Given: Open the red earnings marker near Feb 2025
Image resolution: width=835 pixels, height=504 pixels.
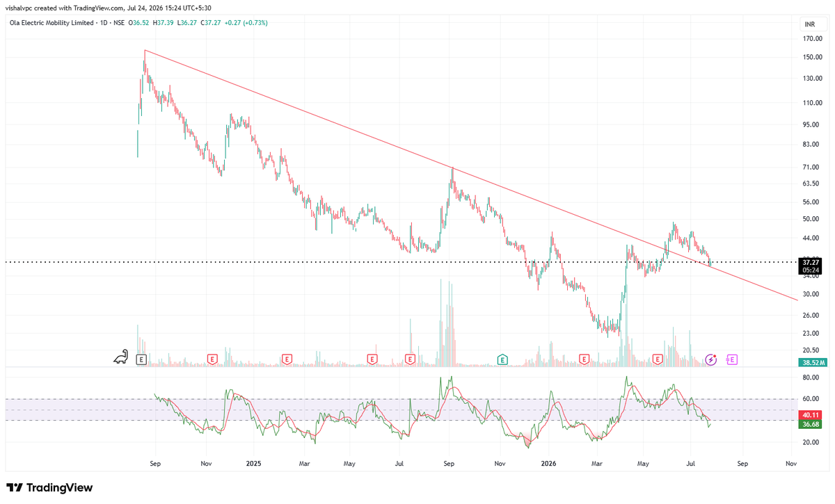Looking at the screenshot, I should pos(286,359).
